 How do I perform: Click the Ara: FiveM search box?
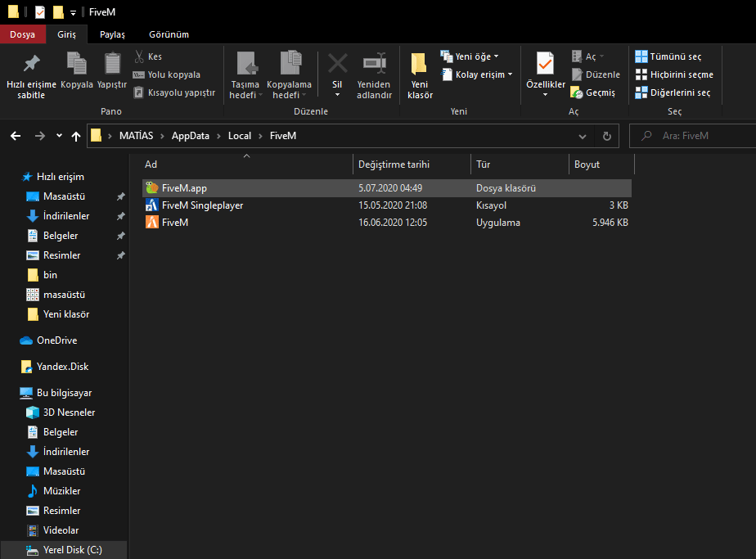pyautogui.click(x=693, y=136)
